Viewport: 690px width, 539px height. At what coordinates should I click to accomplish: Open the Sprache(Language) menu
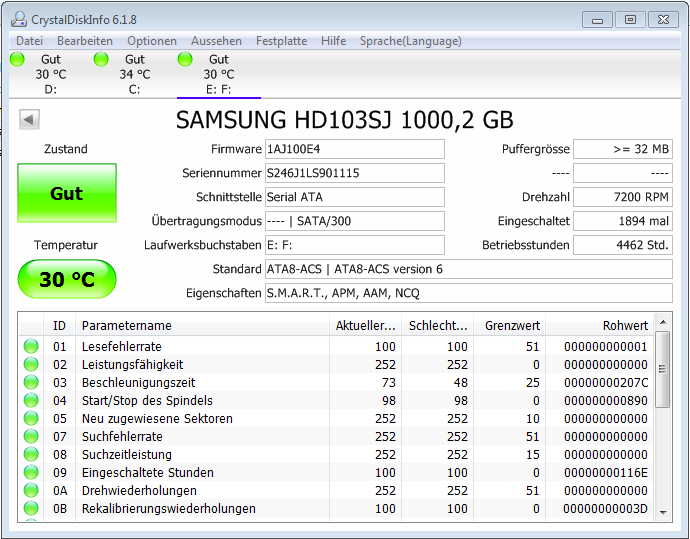pyautogui.click(x=411, y=41)
